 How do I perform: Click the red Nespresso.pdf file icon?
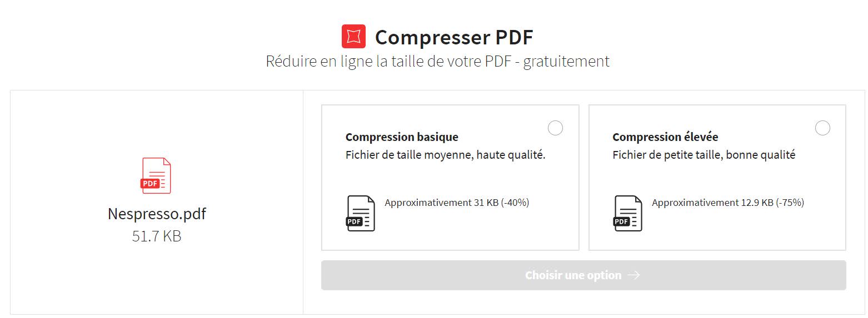coord(156,175)
